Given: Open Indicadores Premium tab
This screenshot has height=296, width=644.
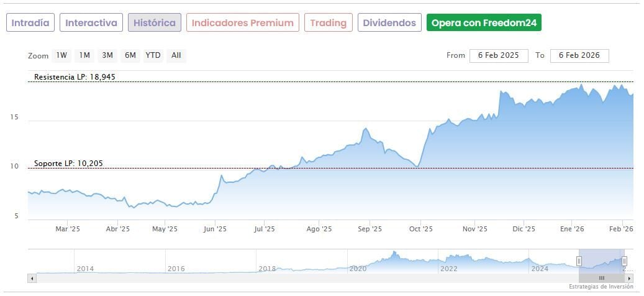Looking at the screenshot, I should click(x=242, y=23).
